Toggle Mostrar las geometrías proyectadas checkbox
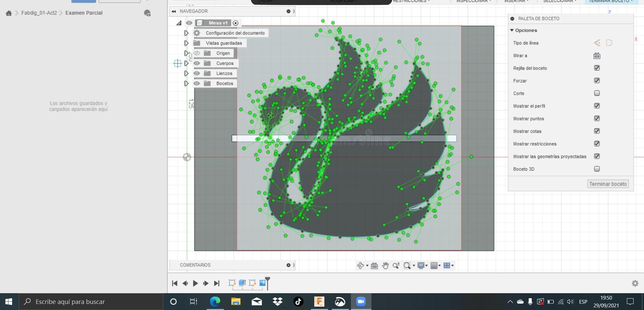Screen dimensions: 644x310 (597, 156)
